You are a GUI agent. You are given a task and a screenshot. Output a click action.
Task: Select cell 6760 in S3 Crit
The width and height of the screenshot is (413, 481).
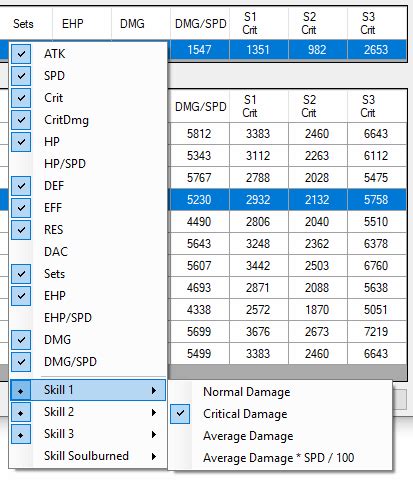coord(377,266)
